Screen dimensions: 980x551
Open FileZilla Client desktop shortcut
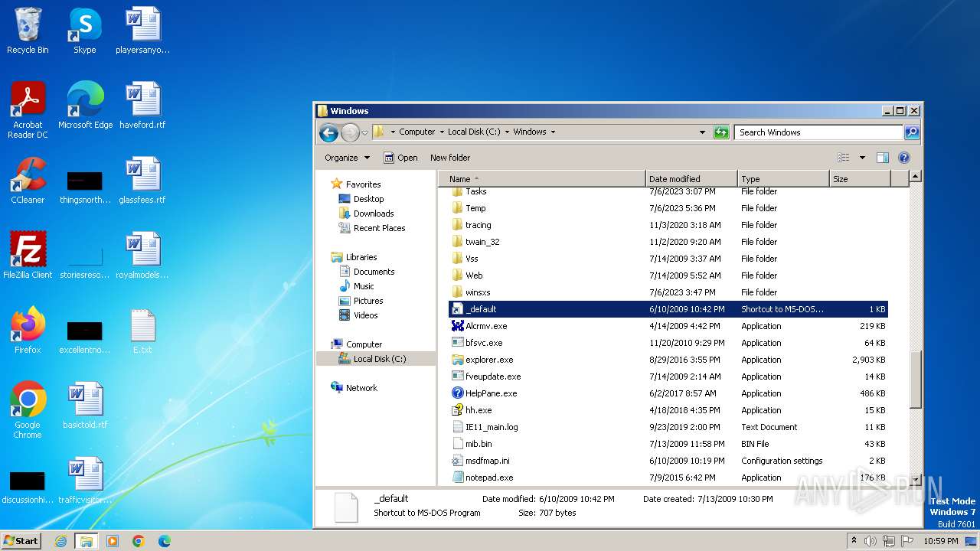pyautogui.click(x=28, y=256)
